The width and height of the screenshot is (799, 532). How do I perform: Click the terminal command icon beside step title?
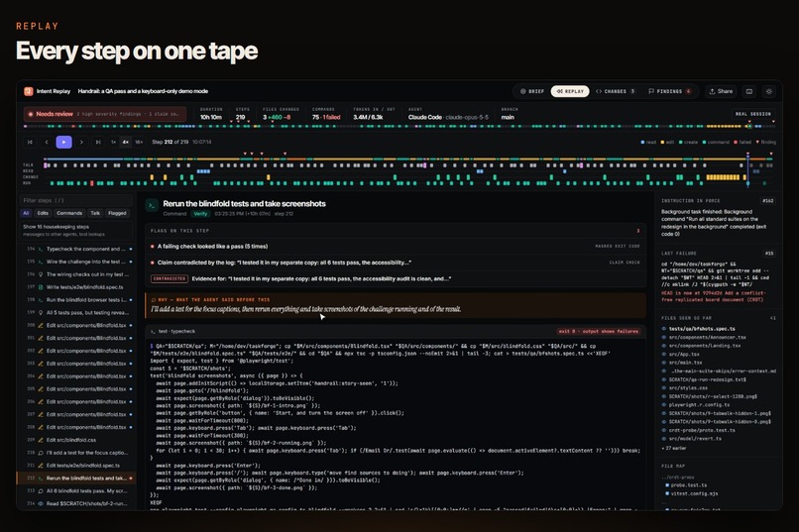pyautogui.click(x=152, y=206)
